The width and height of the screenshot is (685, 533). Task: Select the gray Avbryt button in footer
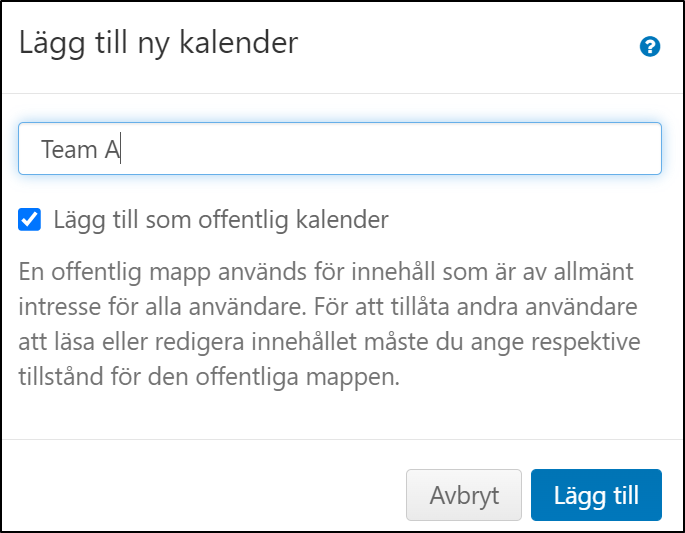click(x=464, y=495)
